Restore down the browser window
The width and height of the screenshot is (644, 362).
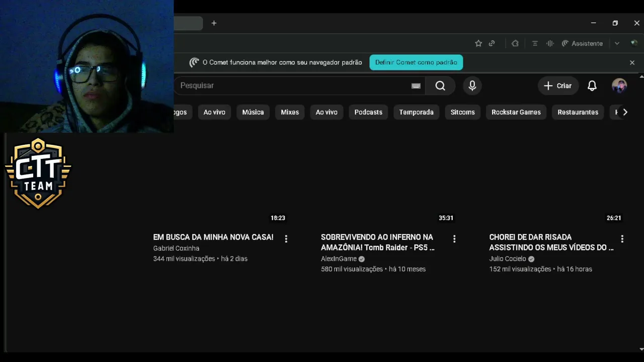(x=615, y=23)
